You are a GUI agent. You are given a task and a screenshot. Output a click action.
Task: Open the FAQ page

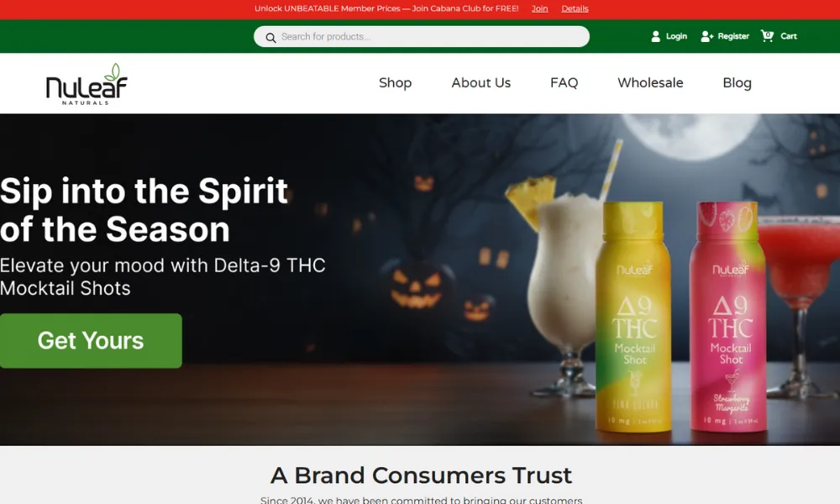tap(564, 83)
